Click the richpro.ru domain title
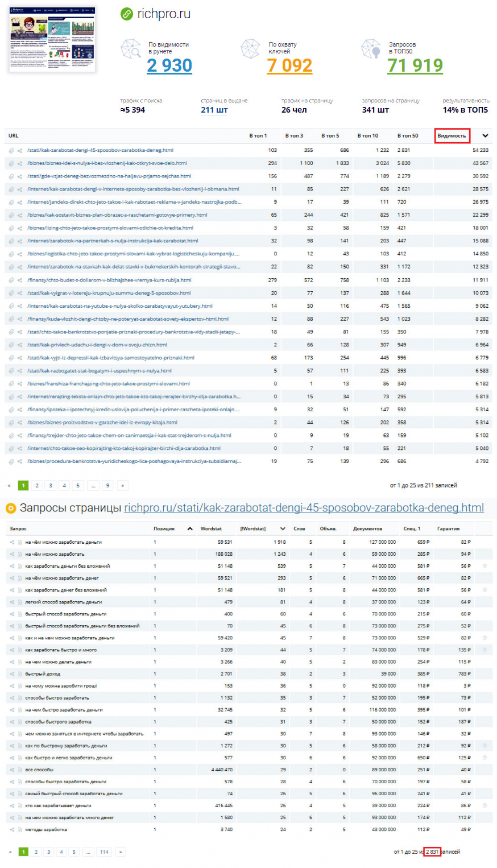497x868 pixels. (x=164, y=15)
